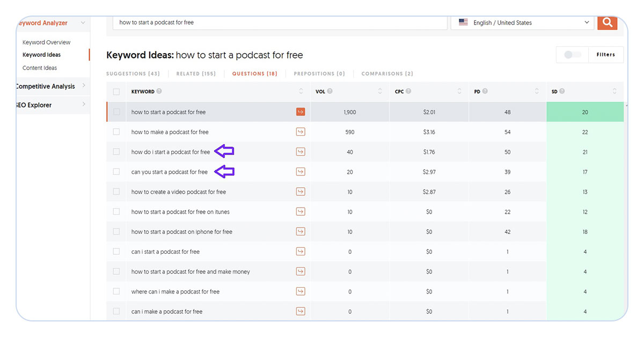
Task: Check the box for 'how to make a podcast for free'
Action: [116, 131]
